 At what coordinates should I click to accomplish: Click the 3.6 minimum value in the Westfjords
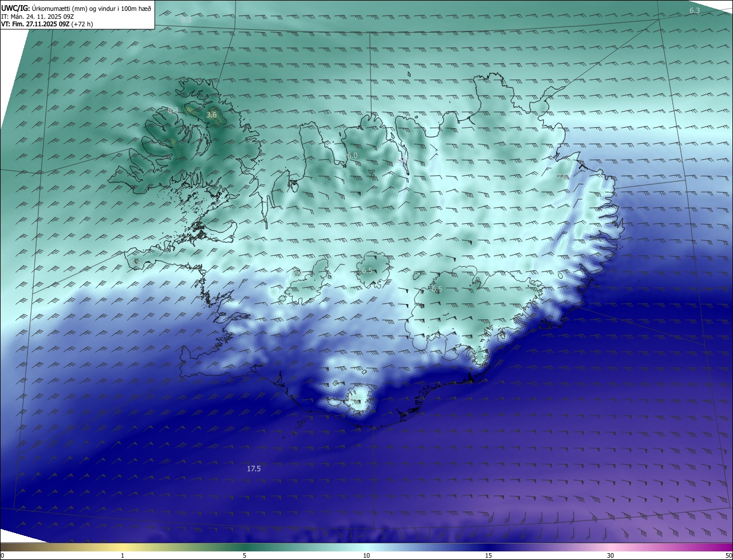point(211,115)
